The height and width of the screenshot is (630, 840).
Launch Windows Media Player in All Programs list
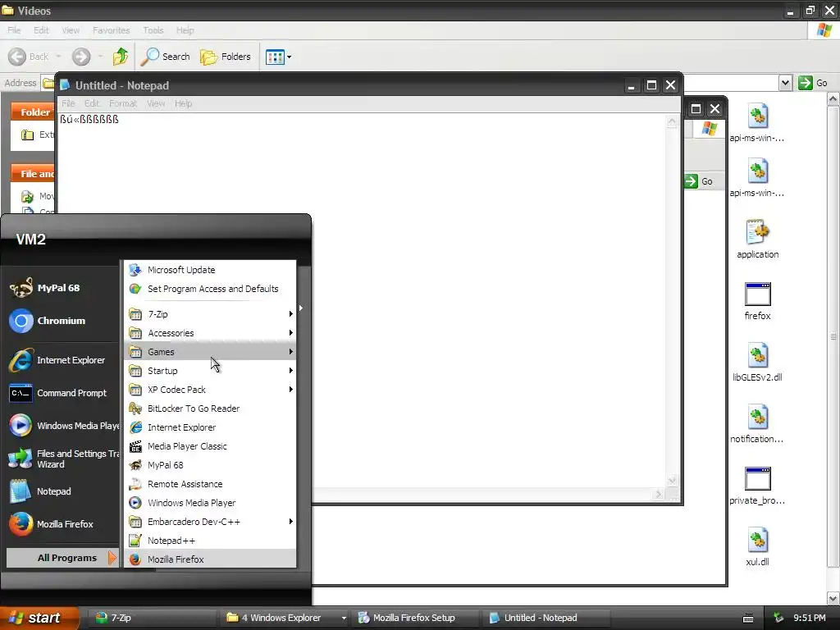[x=210, y=503]
